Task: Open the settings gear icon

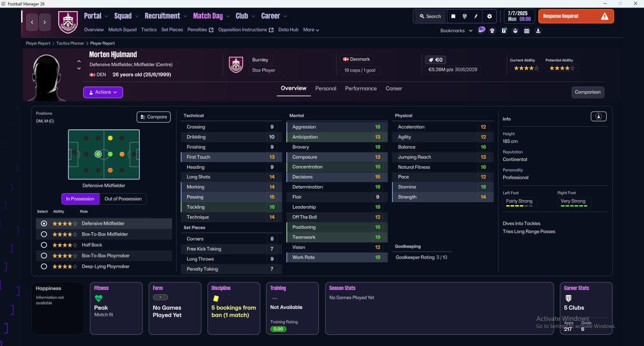Action: pos(490,16)
